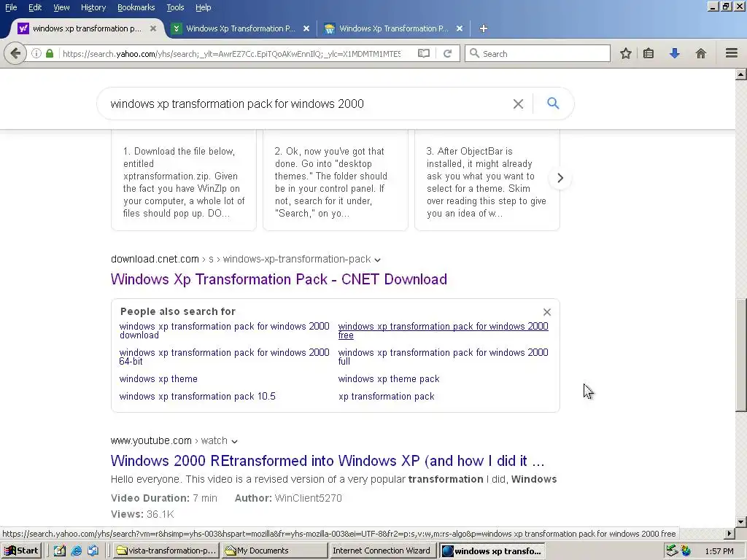Search suggestion ending with 2000 download
The width and height of the screenshot is (747, 560).
click(224, 330)
